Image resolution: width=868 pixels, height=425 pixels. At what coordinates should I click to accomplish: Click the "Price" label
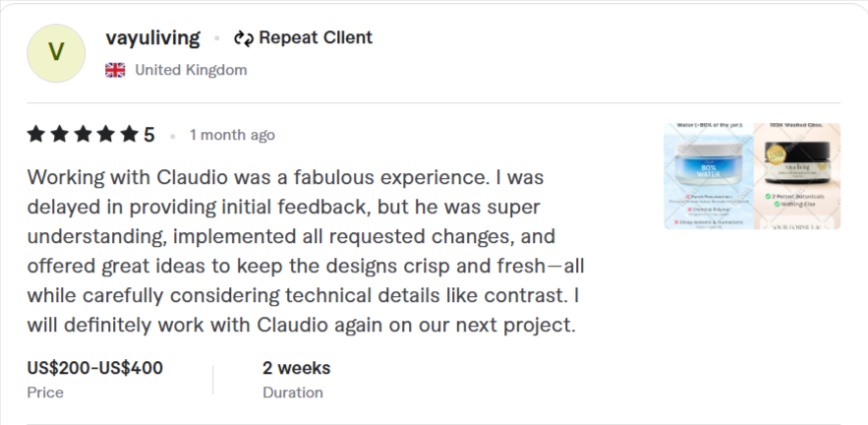tap(45, 393)
